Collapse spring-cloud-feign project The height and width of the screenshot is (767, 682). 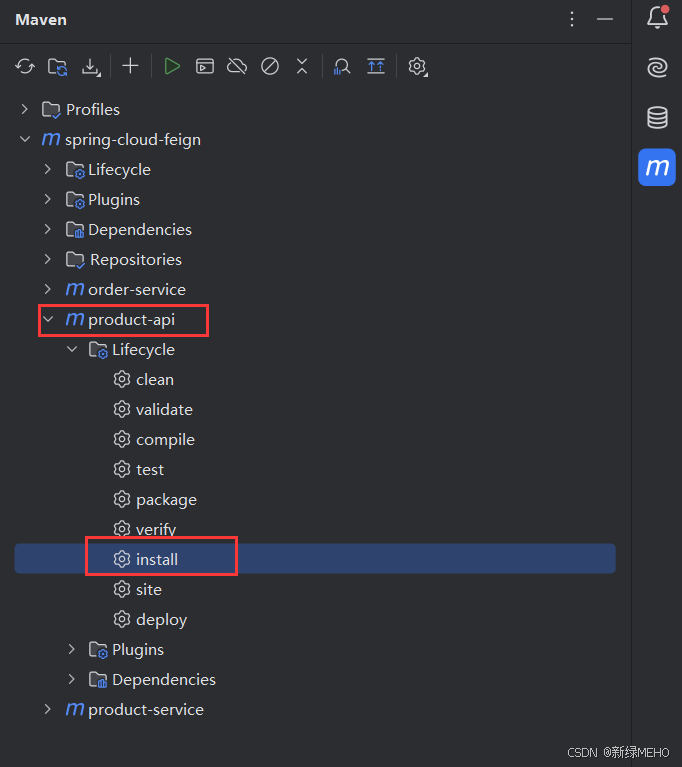point(24,139)
